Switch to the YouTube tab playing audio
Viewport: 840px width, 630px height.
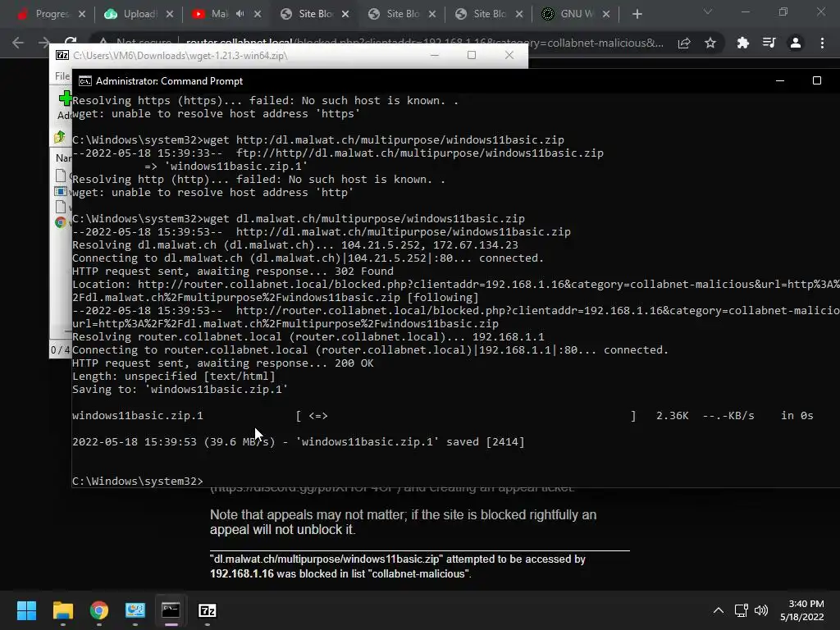coord(213,14)
